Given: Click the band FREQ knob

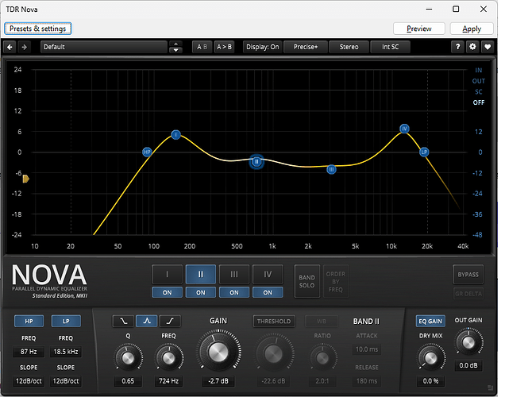Looking at the screenshot, I should click(x=168, y=358).
